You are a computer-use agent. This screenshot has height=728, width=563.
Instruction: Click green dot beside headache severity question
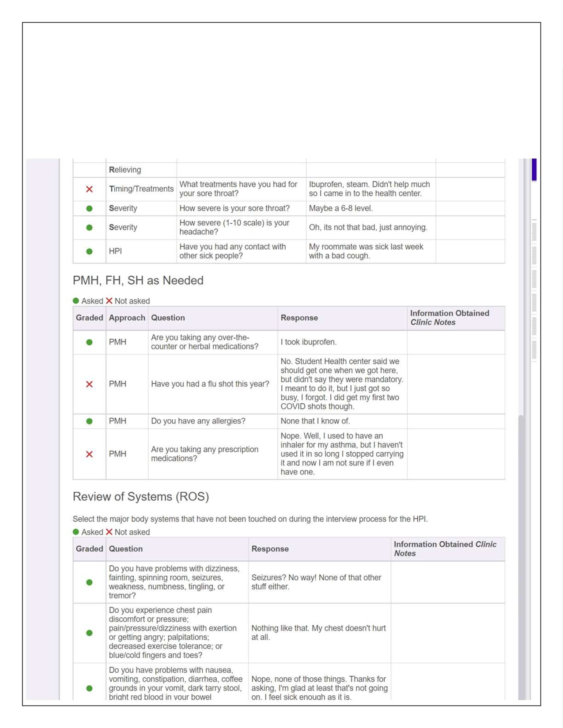(x=89, y=227)
